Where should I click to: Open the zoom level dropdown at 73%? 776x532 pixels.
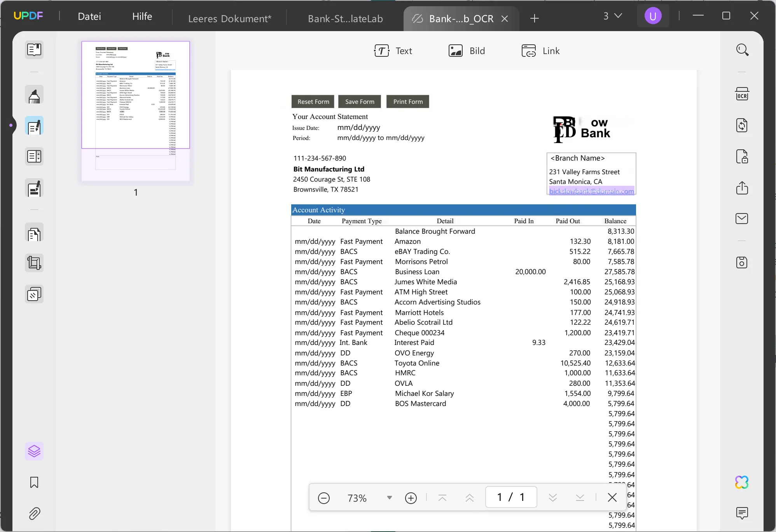[389, 497]
